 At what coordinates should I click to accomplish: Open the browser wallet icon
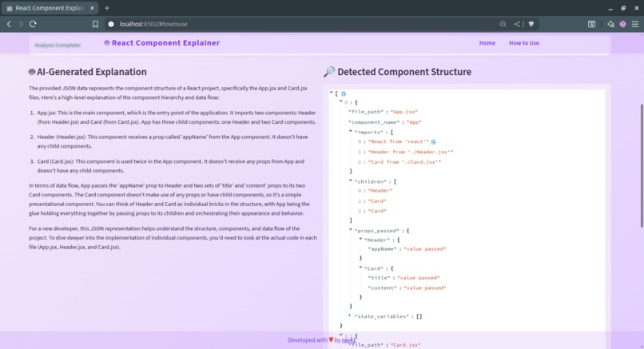coord(591,24)
